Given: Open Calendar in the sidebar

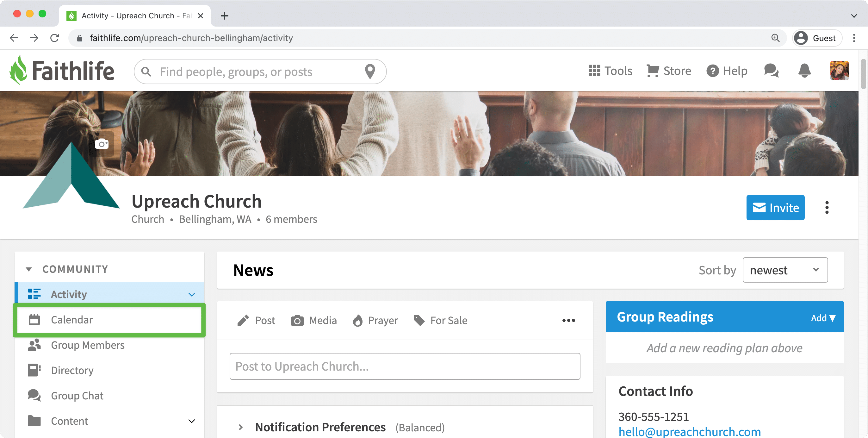Looking at the screenshot, I should coord(109,320).
